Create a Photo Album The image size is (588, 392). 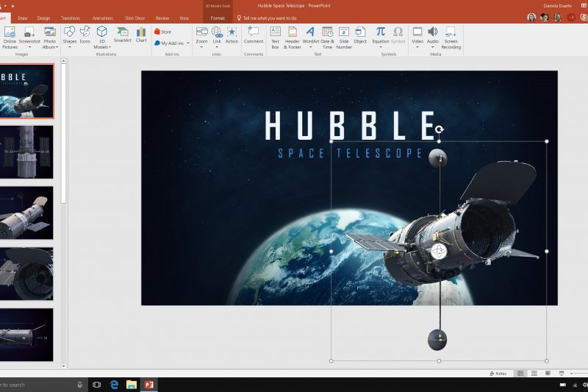tap(50, 38)
